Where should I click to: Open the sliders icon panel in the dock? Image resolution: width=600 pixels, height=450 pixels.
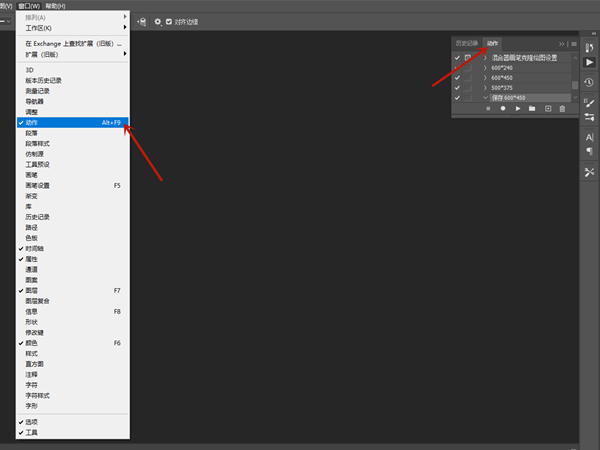click(x=589, y=117)
